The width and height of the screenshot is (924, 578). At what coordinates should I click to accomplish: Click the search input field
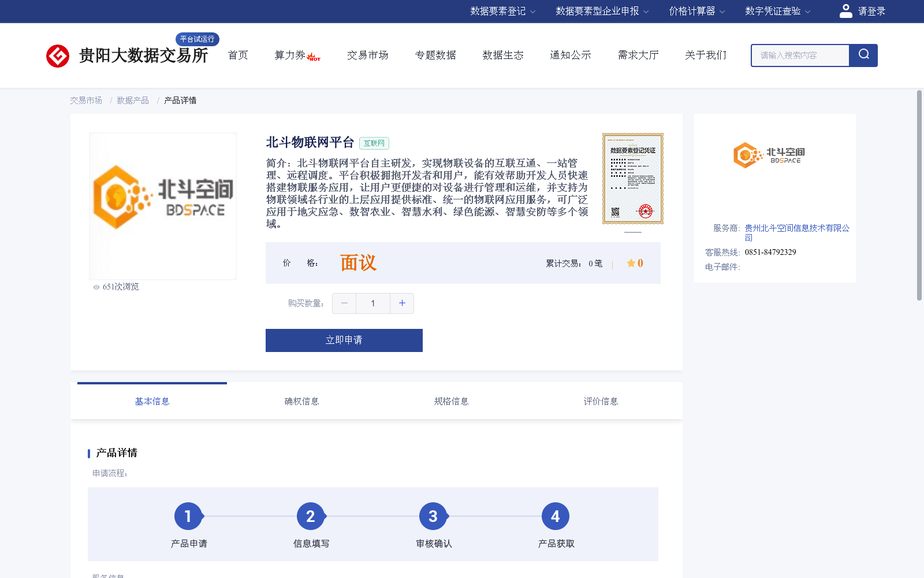[x=800, y=55]
